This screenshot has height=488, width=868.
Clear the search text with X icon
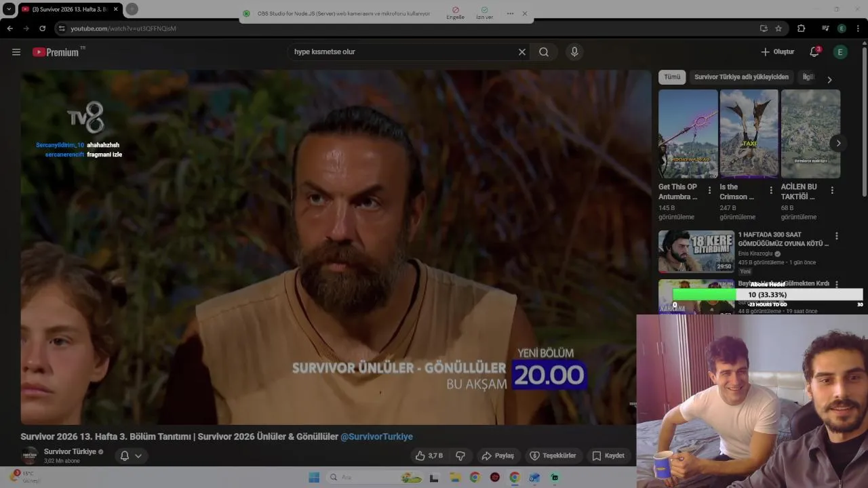[522, 52]
